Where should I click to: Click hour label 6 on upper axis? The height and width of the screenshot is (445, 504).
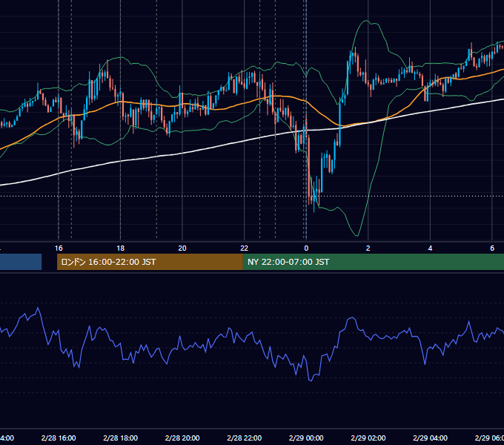click(x=492, y=248)
